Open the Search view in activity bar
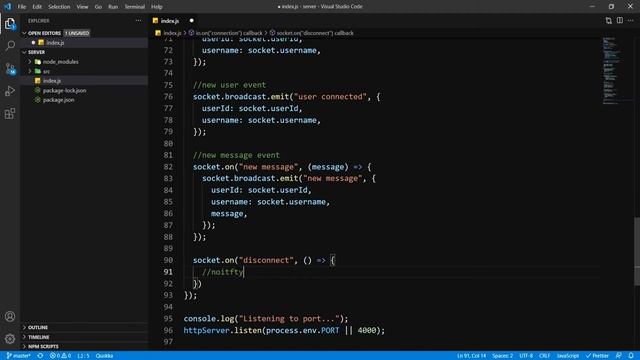640x360 pixels. [x=10, y=45]
